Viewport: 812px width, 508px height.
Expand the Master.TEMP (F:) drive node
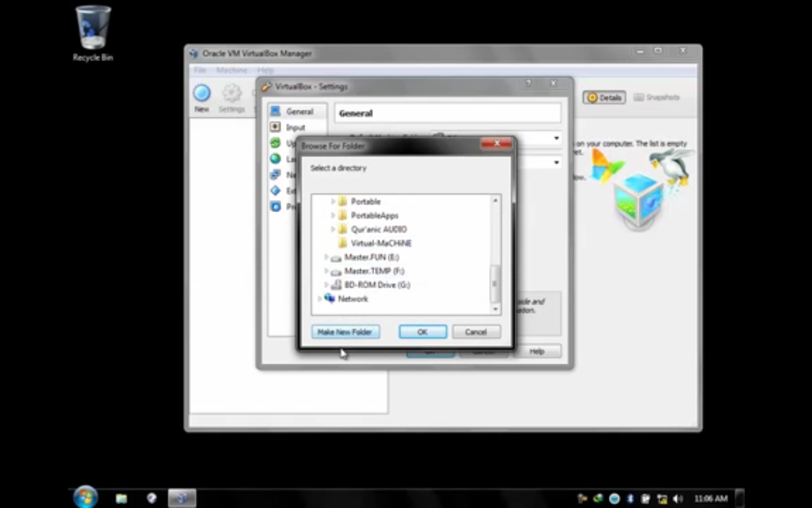pyautogui.click(x=326, y=271)
